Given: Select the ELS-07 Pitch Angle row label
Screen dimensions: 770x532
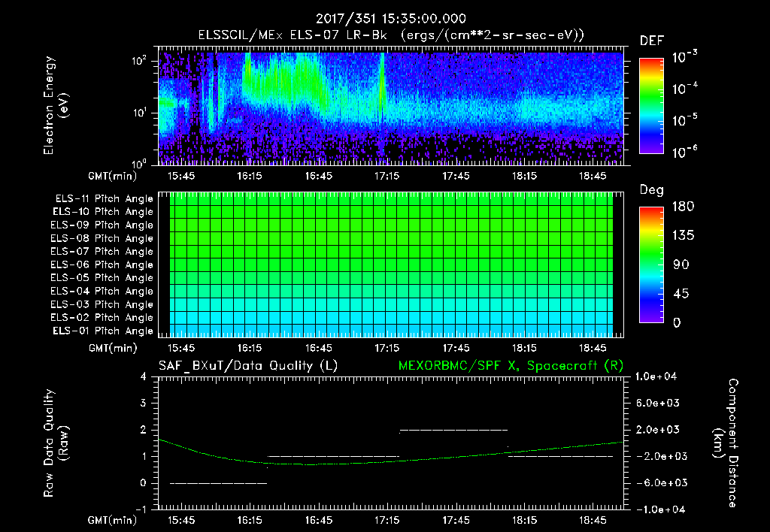Looking at the screenshot, I should click(102, 251).
